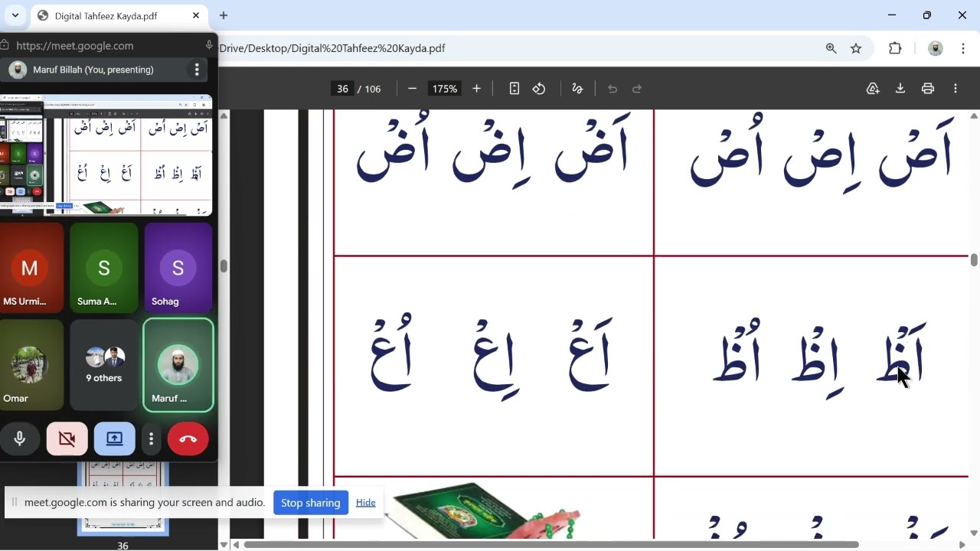Toggle the Meet microphone
This screenshot has height=551, width=980.
pos(20,439)
